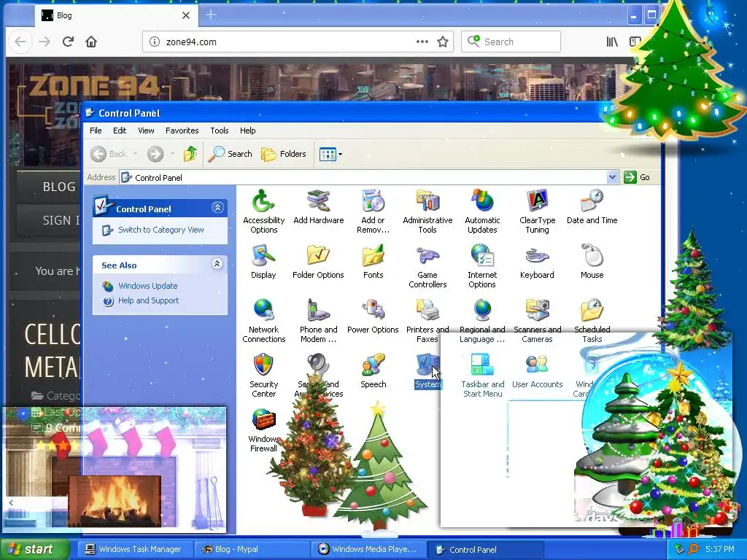Open Help menu in Control Panel
747x560 pixels.
click(x=247, y=131)
